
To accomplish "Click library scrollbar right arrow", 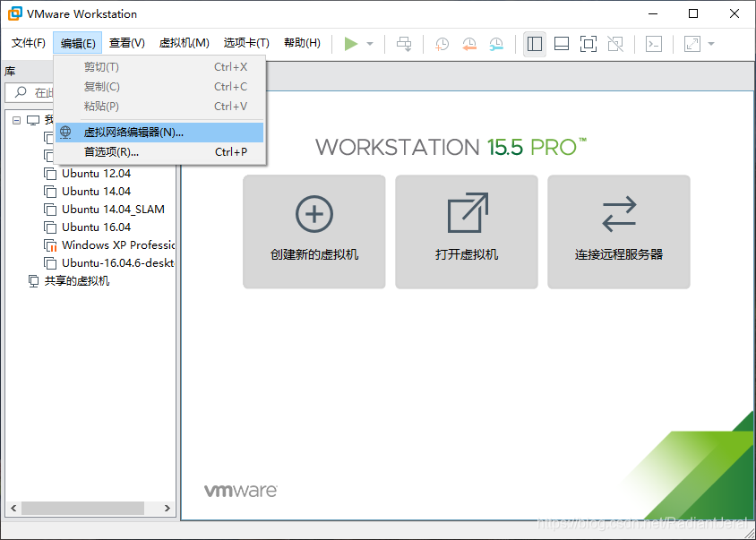I will (x=167, y=508).
